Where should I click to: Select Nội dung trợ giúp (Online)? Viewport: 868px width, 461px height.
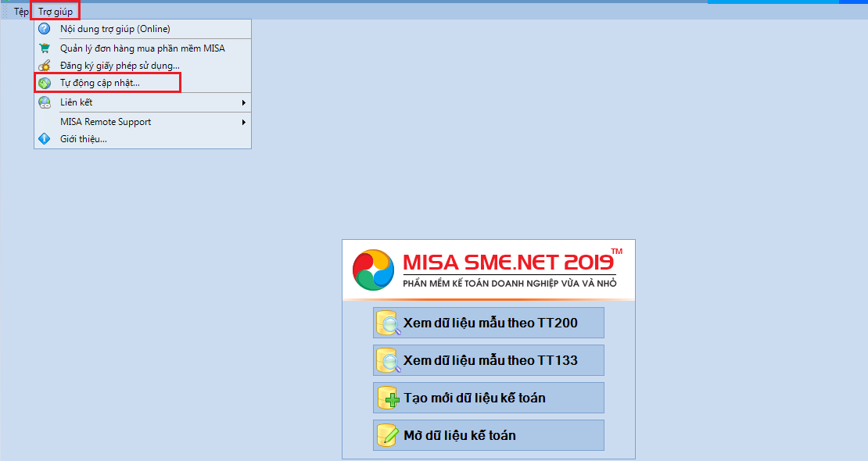[x=143, y=29]
